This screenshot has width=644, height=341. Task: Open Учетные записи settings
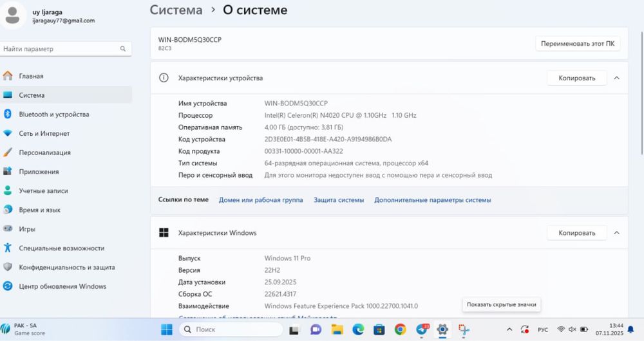tap(66, 191)
